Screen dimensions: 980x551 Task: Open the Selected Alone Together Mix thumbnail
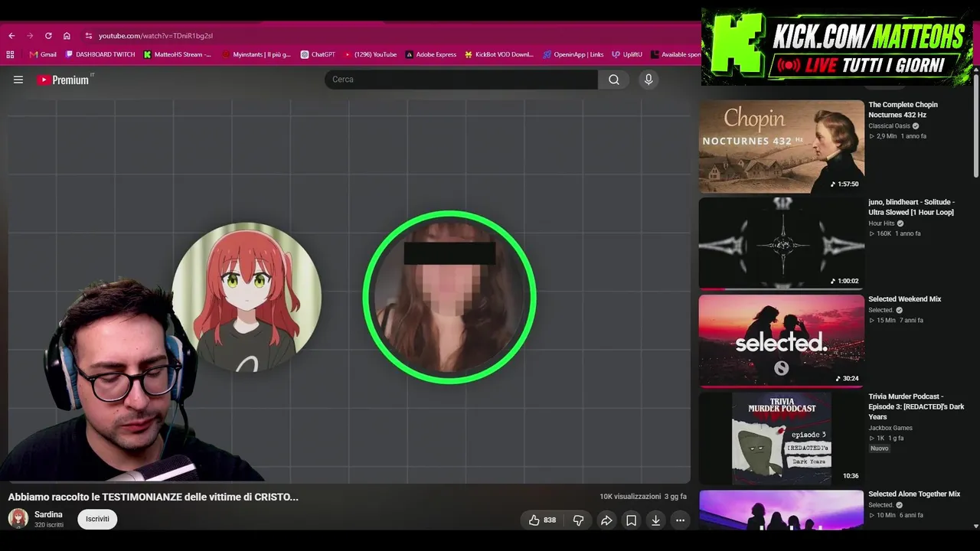[x=781, y=509]
